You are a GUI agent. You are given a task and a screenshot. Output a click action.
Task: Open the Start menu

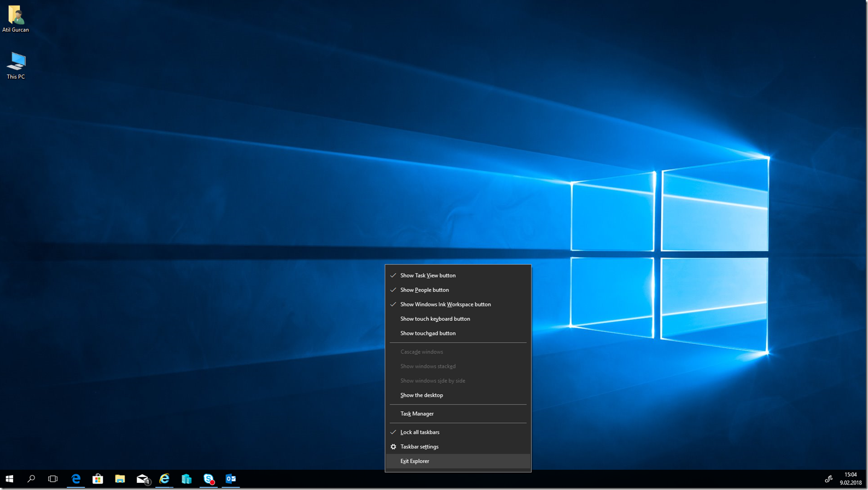[9, 479]
